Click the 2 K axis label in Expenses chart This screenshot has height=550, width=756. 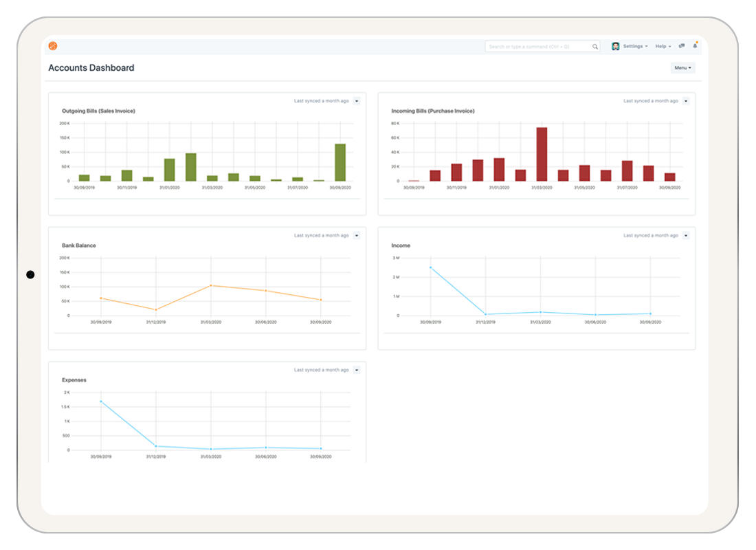[x=67, y=393]
